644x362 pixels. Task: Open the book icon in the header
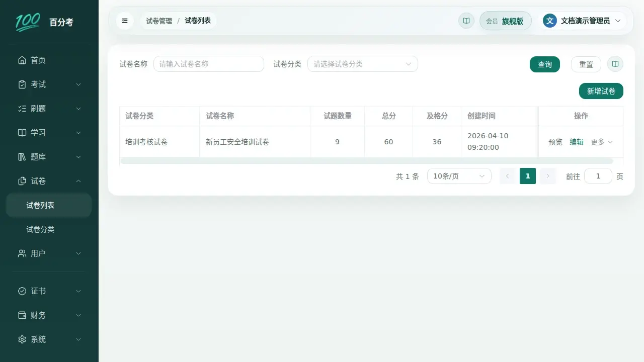466,21
